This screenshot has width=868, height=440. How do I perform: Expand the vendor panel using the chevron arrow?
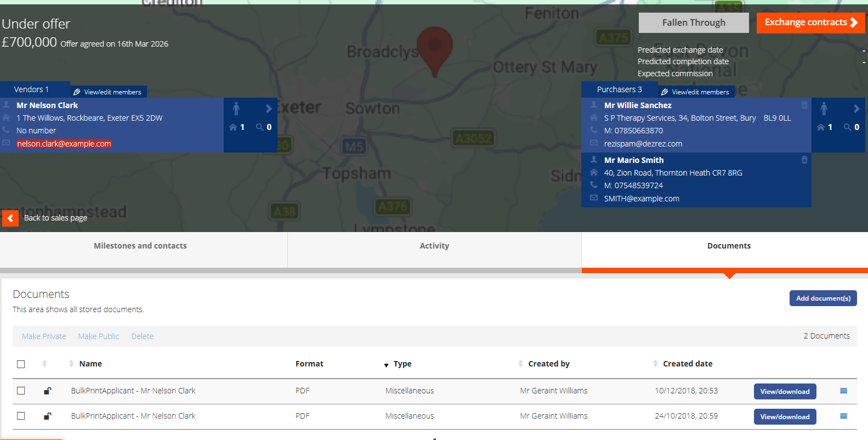pos(269,109)
